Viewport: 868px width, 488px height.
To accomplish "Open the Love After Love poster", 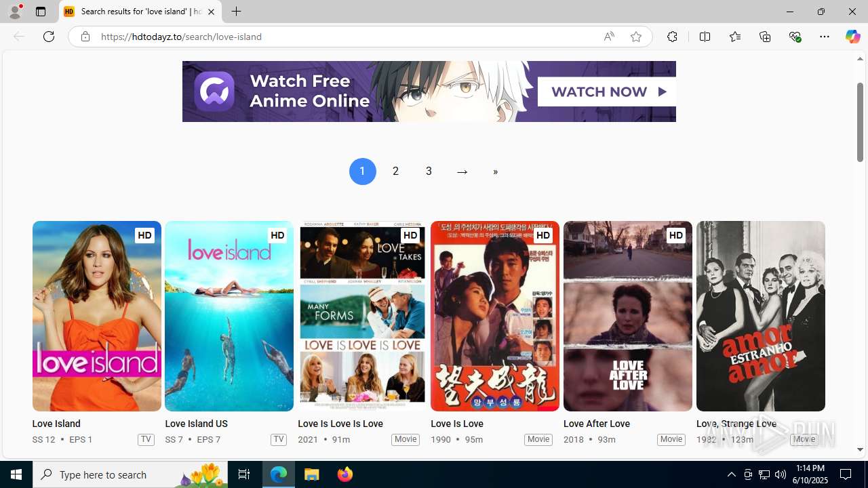I will (628, 316).
